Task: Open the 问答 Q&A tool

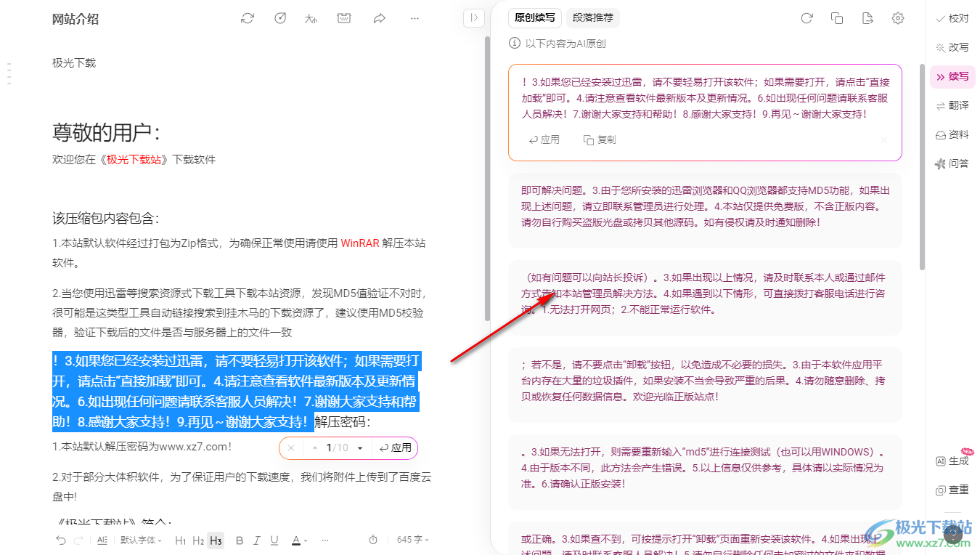Action: click(952, 163)
